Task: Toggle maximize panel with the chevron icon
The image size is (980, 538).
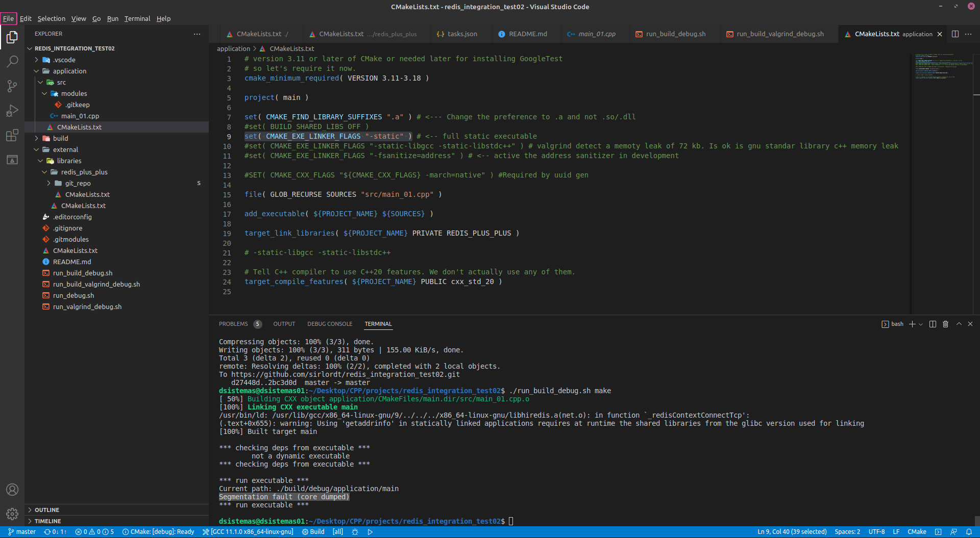Action: pyautogui.click(x=959, y=324)
